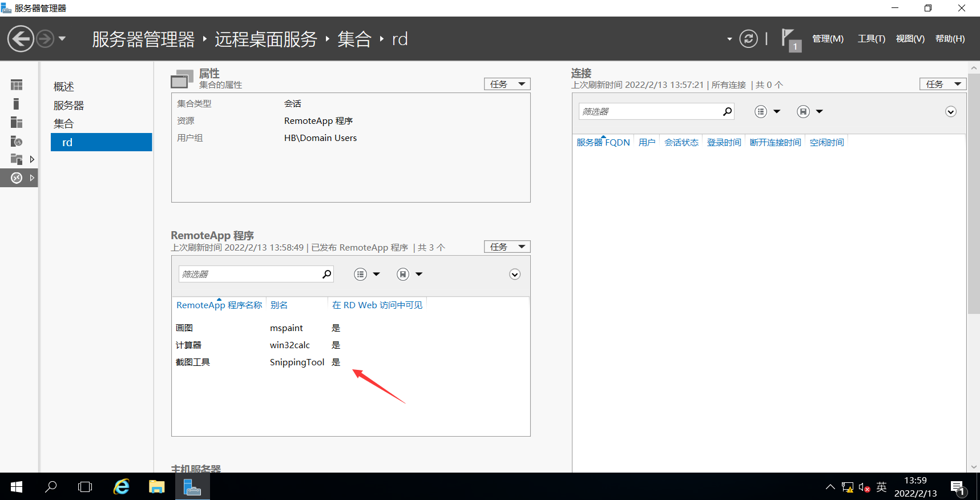Click the magnifier in RemoteApp 程序 filter
The image size is (980, 500).
point(326,274)
